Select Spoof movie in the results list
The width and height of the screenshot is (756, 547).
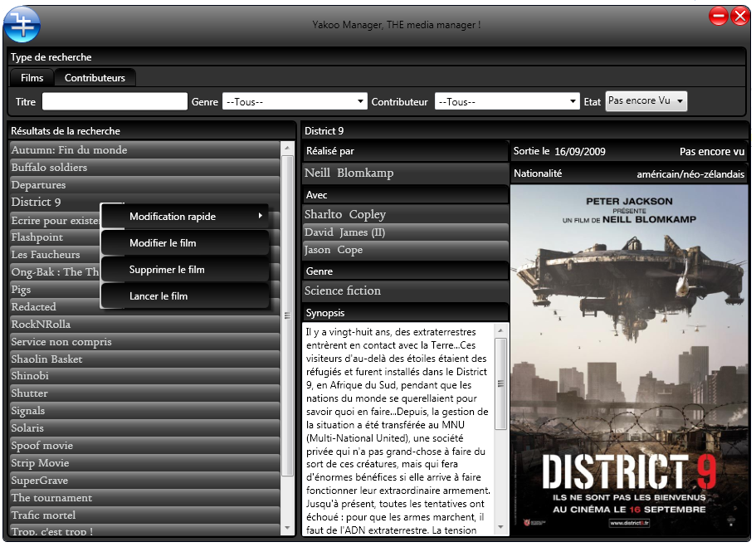144,445
